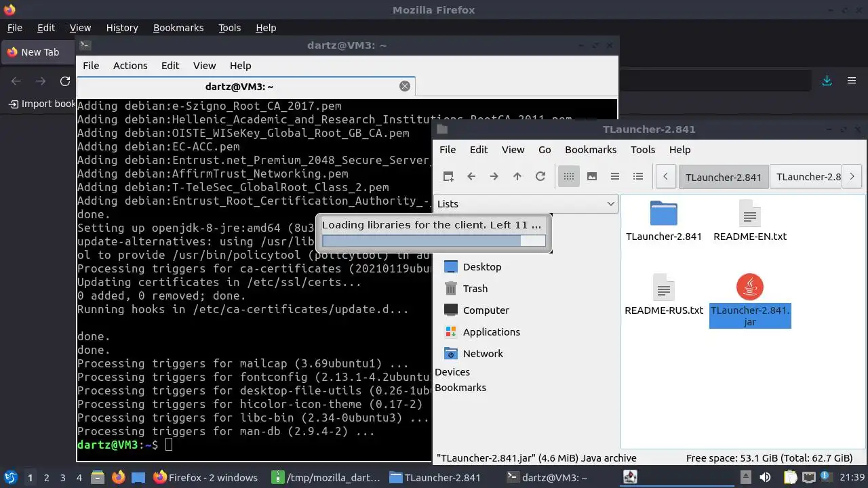Close the dartz@VM3 terminal tab
Image resolution: width=868 pixels, height=488 pixels.
[x=405, y=86]
